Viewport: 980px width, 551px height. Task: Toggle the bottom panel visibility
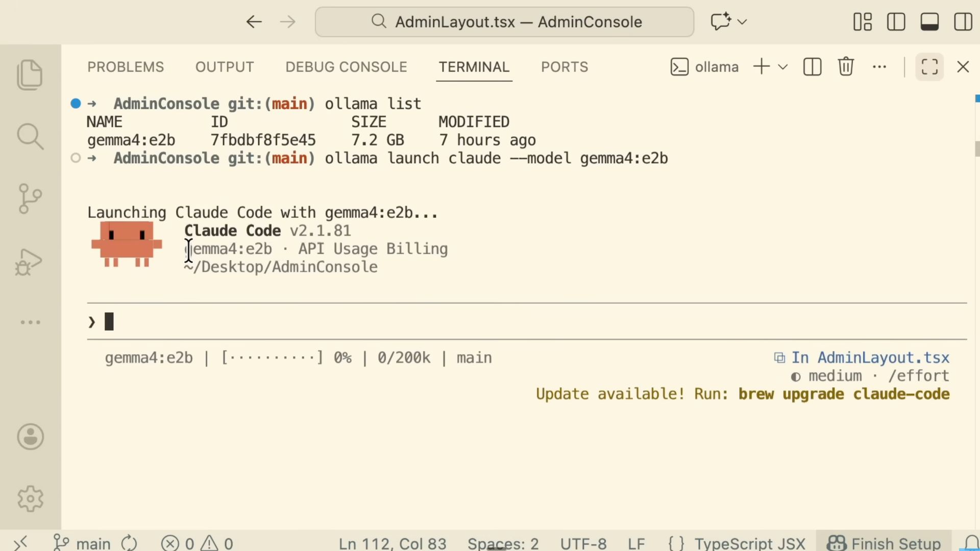click(x=929, y=22)
